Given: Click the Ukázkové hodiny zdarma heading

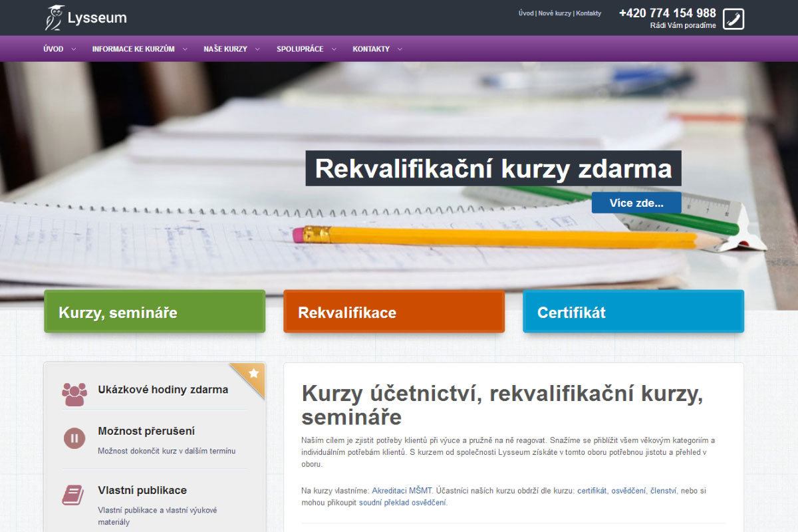Looking at the screenshot, I should click(163, 390).
